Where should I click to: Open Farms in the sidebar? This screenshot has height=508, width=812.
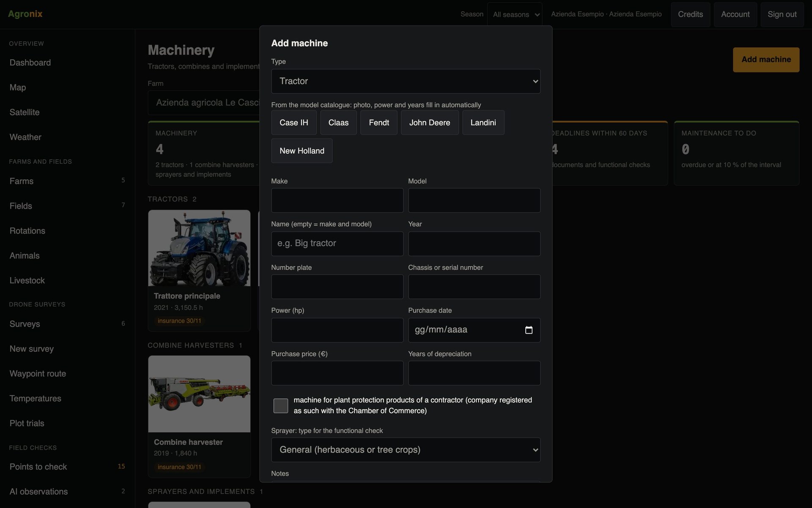(x=22, y=181)
